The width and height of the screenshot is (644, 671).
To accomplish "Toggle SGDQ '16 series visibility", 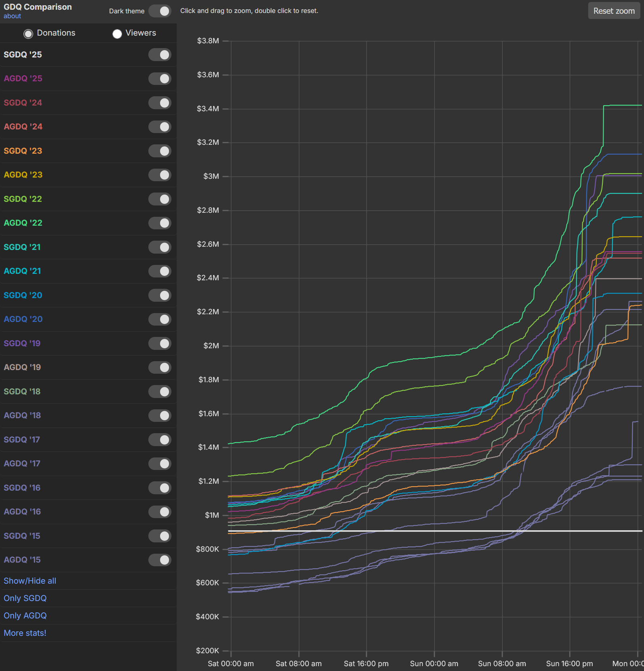I will (160, 488).
